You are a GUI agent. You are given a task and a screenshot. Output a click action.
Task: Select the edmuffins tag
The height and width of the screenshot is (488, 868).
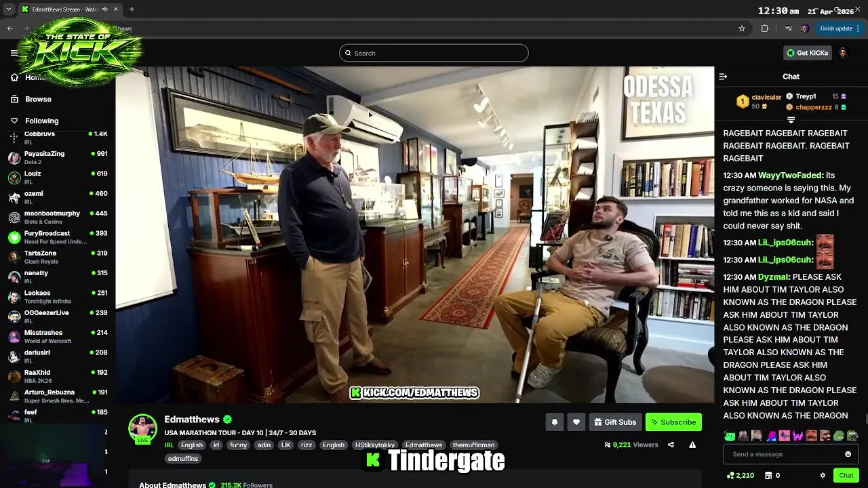[183, 459]
